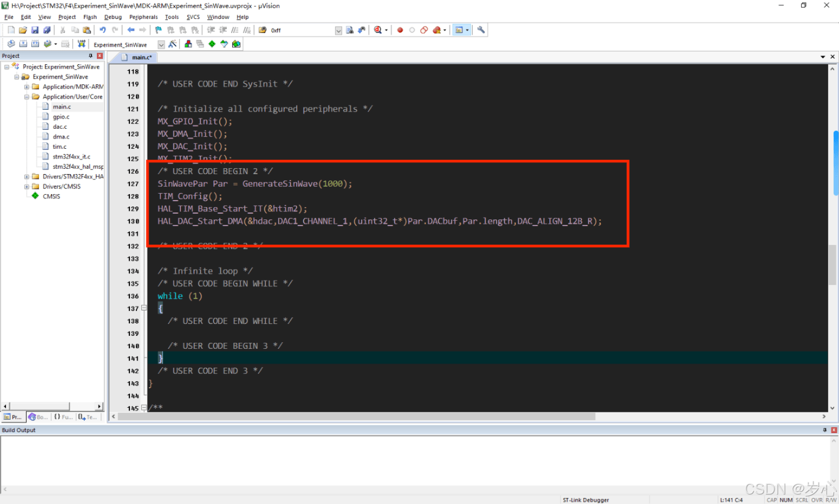The height and width of the screenshot is (504, 839).
Task: Kill all breakpoints in program
Action: tap(437, 30)
